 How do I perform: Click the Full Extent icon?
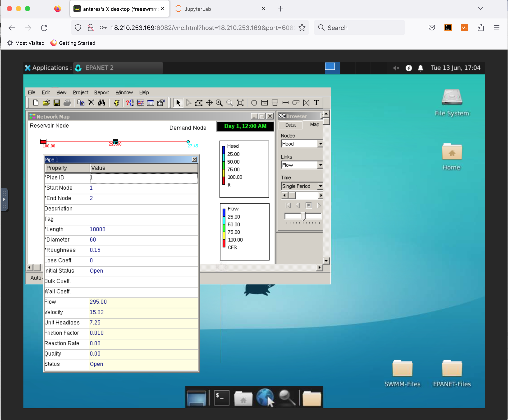240,103
